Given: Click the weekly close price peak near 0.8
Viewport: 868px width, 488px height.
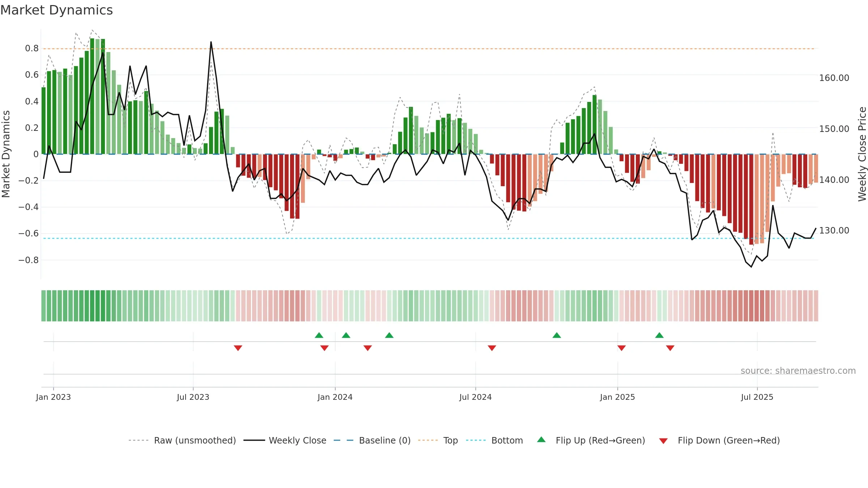Looking at the screenshot, I should coord(211,42).
